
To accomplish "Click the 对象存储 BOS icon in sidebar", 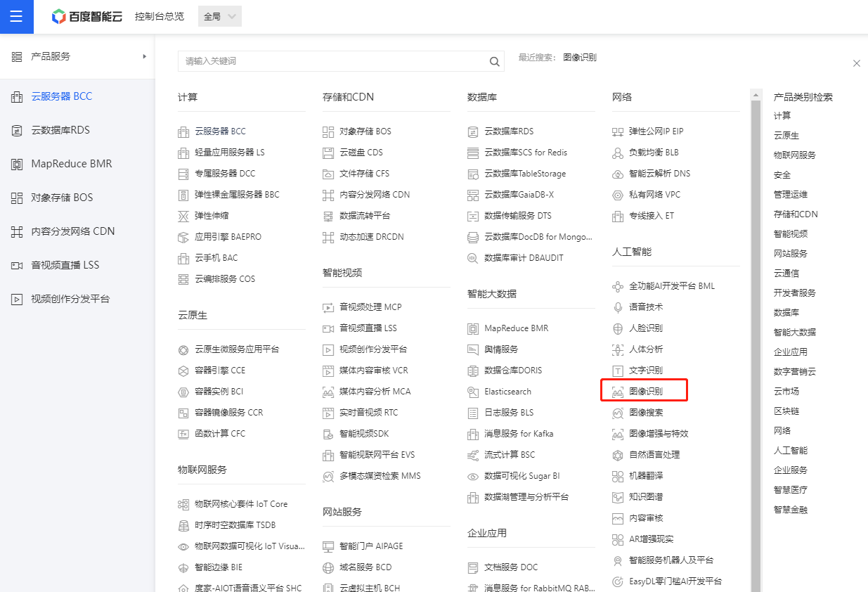I will point(17,198).
